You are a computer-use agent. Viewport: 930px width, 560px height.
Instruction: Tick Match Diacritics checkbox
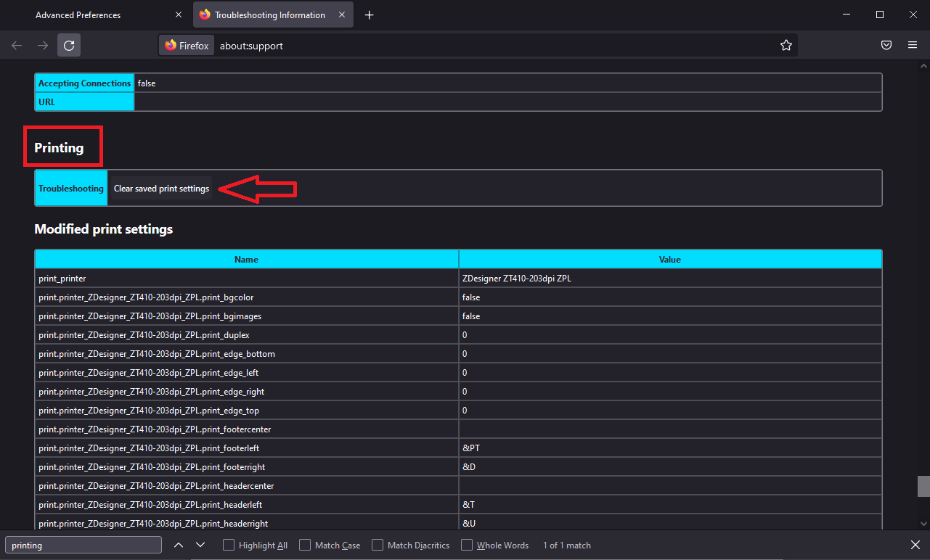click(x=378, y=545)
